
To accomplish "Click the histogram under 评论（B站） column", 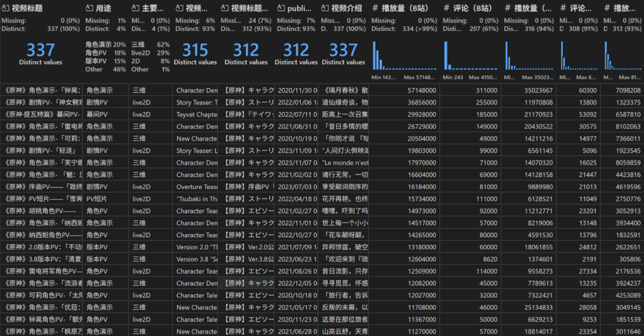I will [x=470, y=55].
